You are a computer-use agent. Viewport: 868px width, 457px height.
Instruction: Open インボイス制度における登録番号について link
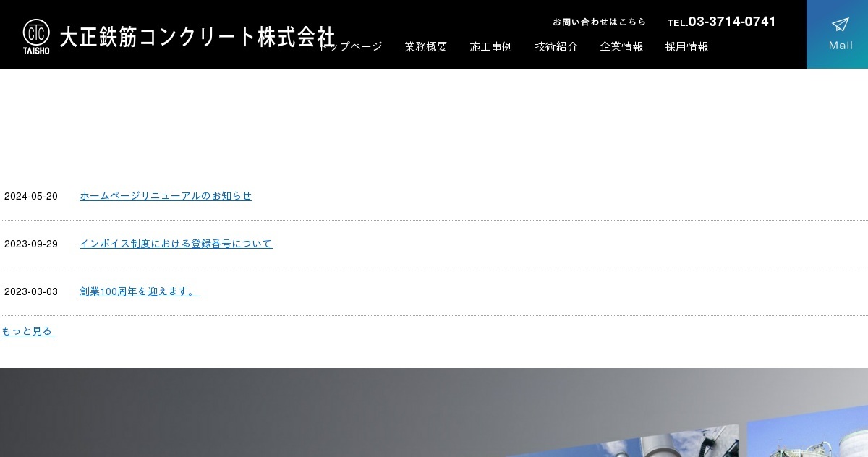[176, 244]
